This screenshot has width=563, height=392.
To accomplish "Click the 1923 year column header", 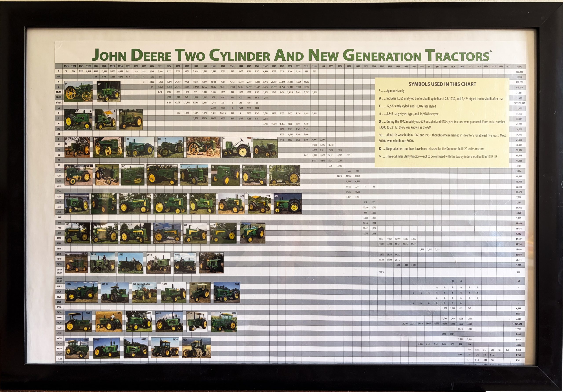I will tap(66, 66).
